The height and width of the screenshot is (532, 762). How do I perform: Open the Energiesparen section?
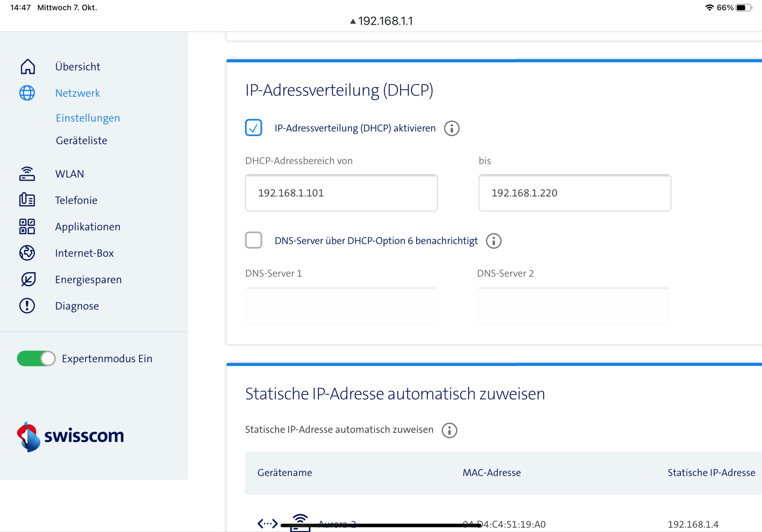(x=88, y=280)
